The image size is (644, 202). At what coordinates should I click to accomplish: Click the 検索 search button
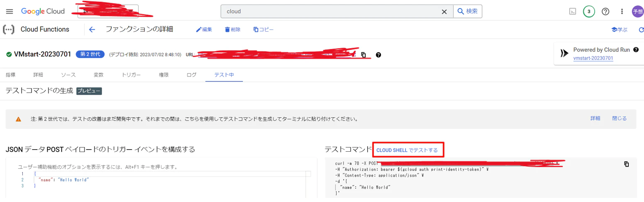click(x=468, y=12)
